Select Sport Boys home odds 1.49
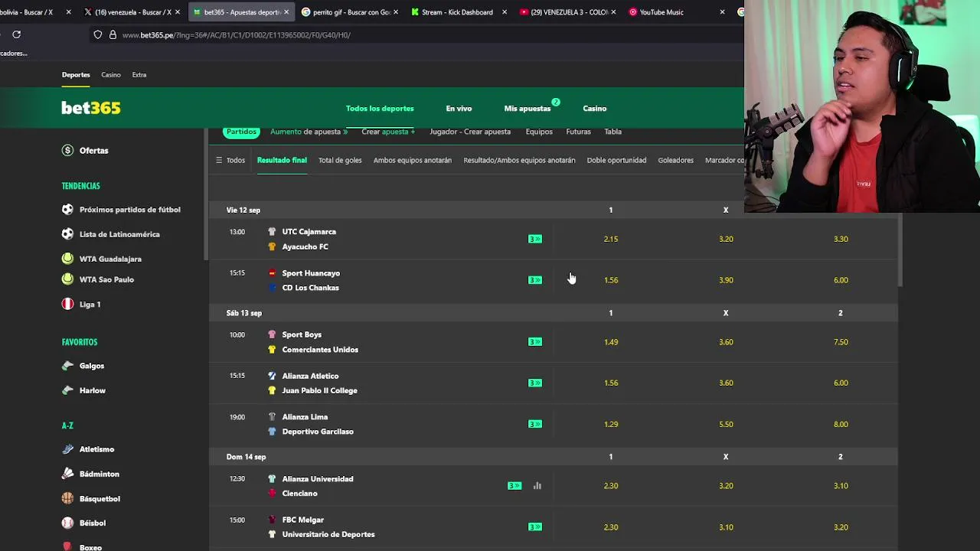 point(610,342)
